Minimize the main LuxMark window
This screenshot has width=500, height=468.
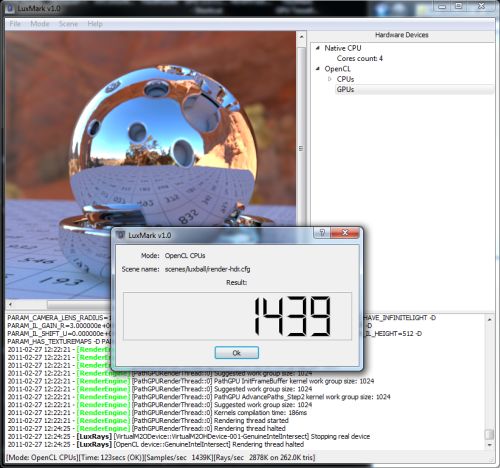[442, 6]
